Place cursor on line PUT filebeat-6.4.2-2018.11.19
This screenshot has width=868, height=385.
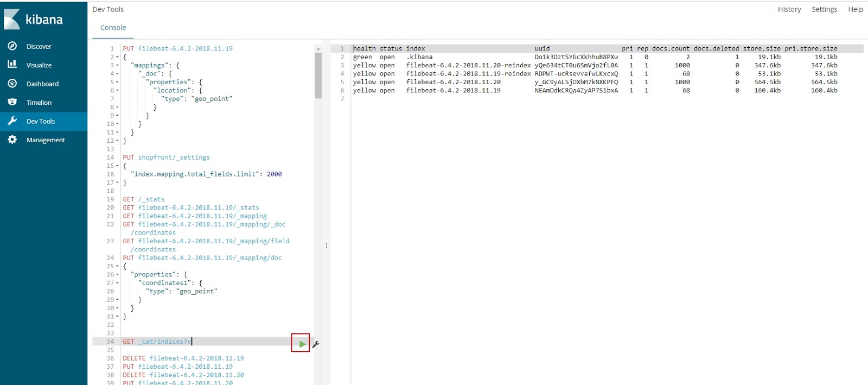[x=177, y=48]
